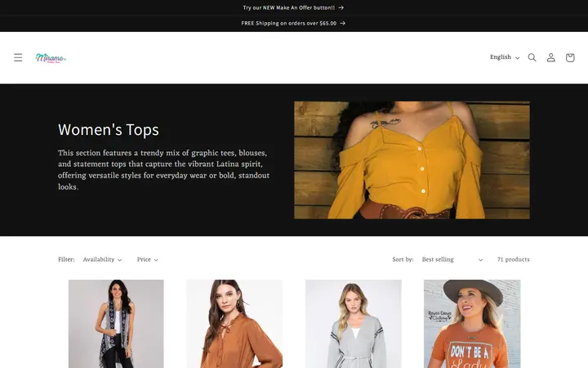Expand the Price filter
The width and height of the screenshot is (588, 368).
point(147,259)
